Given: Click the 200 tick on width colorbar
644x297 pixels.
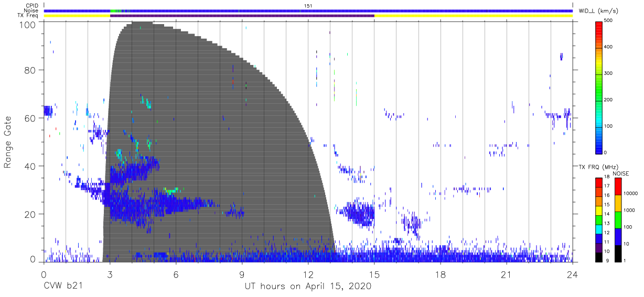Looking at the screenshot, I should click(x=609, y=100).
